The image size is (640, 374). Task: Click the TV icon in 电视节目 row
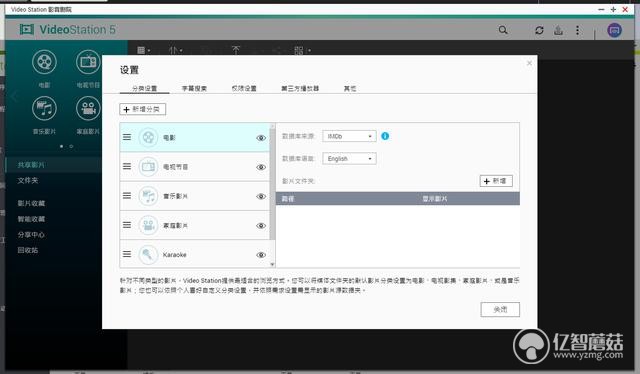[148, 167]
